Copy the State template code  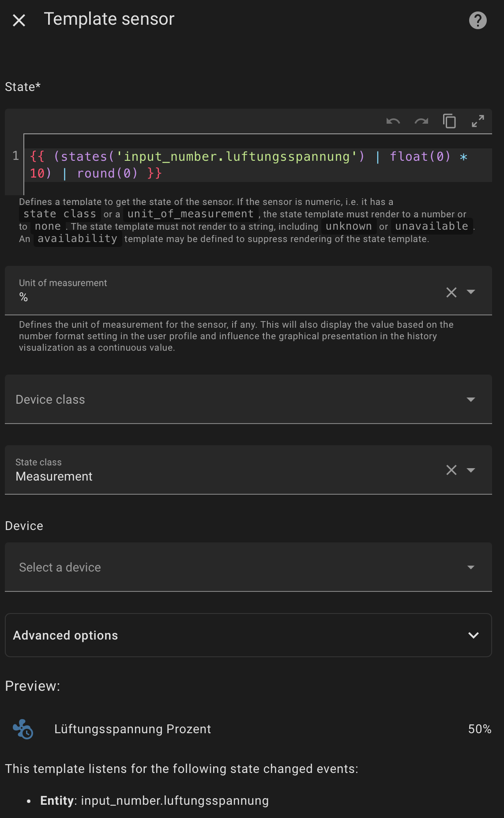pyautogui.click(x=449, y=121)
